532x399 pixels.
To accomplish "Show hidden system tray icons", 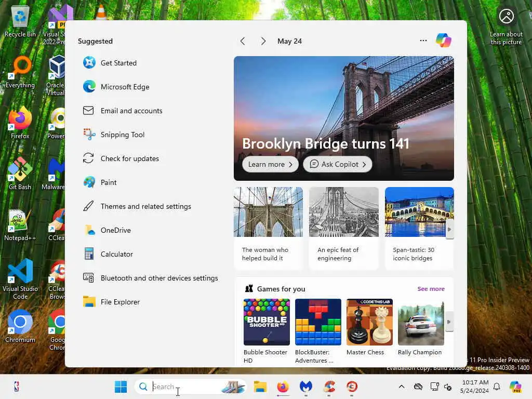I will click(x=402, y=387).
